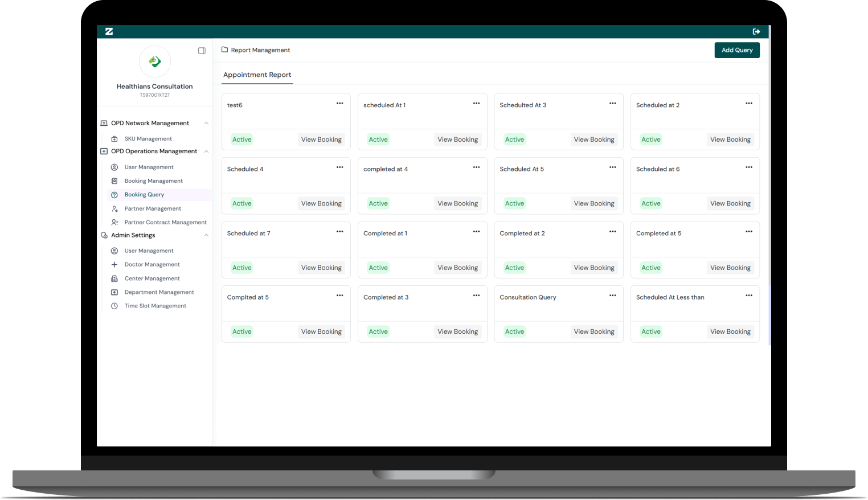This screenshot has width=868, height=500.
Task: Select Booking Management in the sidebar
Action: tap(153, 181)
